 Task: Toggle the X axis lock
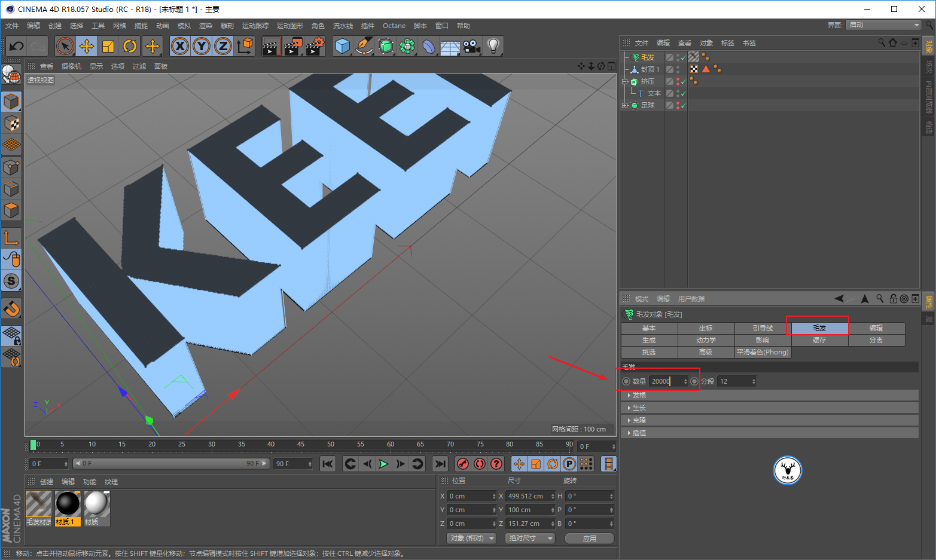pos(180,46)
